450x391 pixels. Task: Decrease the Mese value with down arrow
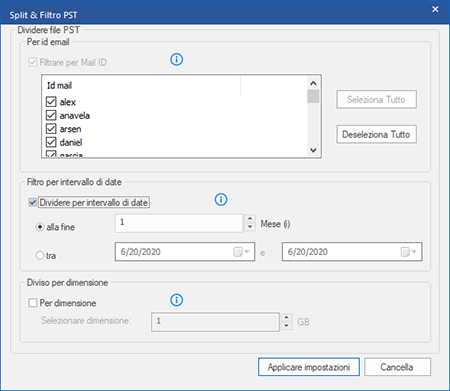click(x=250, y=227)
